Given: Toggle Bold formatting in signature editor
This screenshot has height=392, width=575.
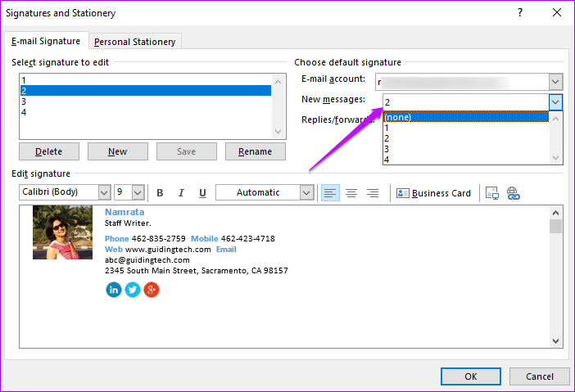Looking at the screenshot, I should tap(160, 192).
